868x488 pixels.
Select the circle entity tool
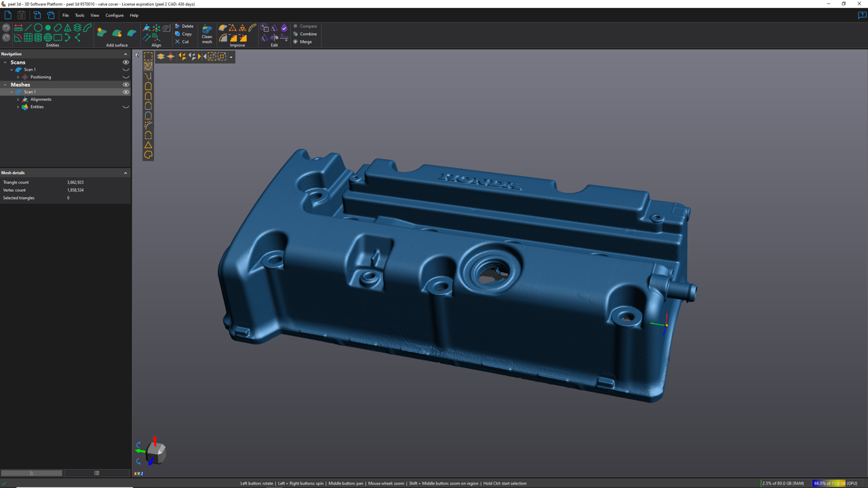tap(38, 28)
